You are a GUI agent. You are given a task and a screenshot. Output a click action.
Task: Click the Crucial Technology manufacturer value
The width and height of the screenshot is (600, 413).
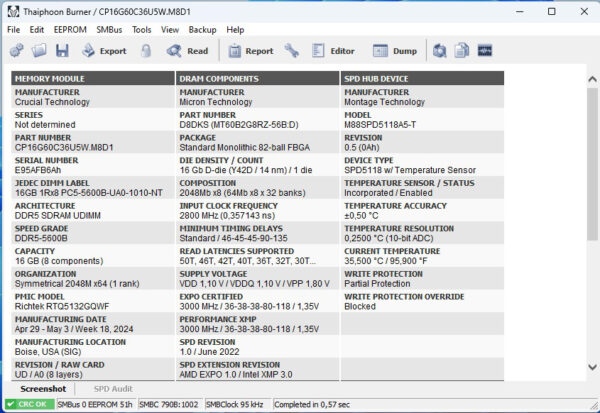coord(52,102)
